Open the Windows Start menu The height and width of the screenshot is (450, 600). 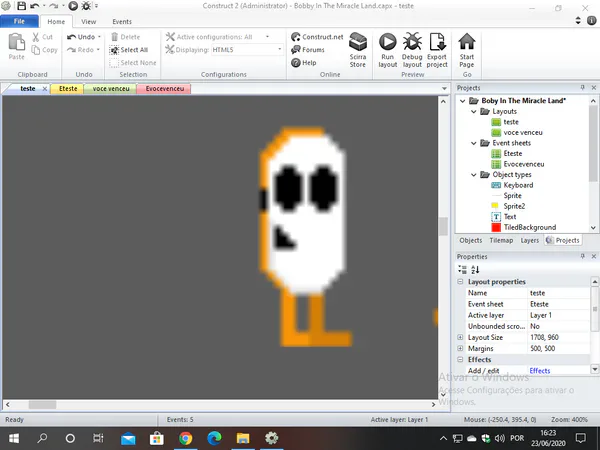pyautogui.click(x=14, y=438)
